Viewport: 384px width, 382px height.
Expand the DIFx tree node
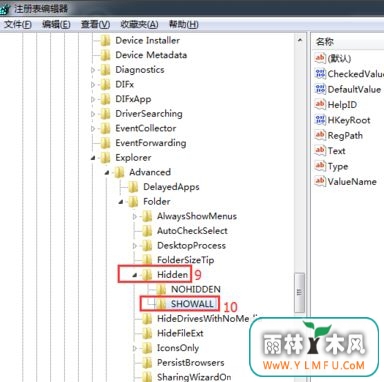[93, 85]
